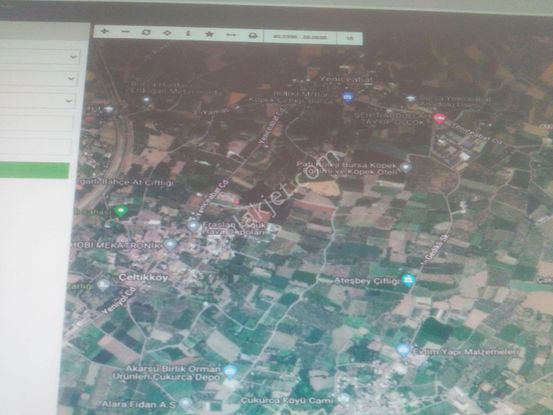Click the print toolbar icon
The width and height of the screenshot is (553, 415).
click(253, 36)
